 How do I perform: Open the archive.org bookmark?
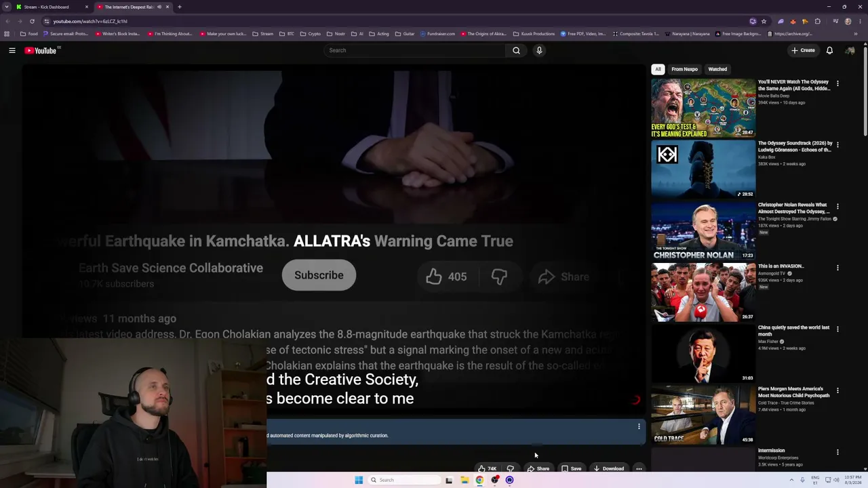[x=790, y=34]
